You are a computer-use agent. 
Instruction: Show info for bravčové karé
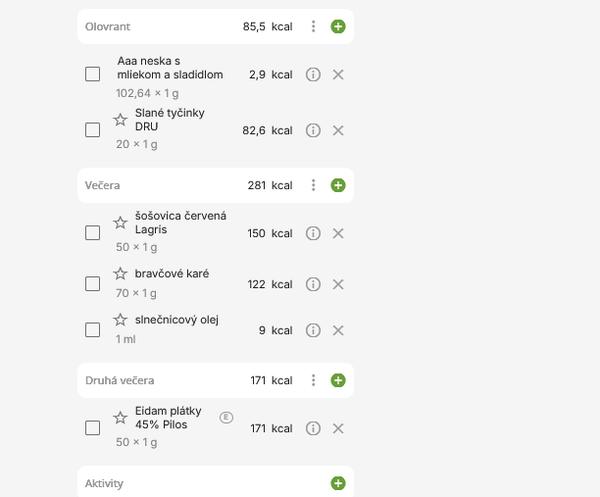click(x=313, y=284)
